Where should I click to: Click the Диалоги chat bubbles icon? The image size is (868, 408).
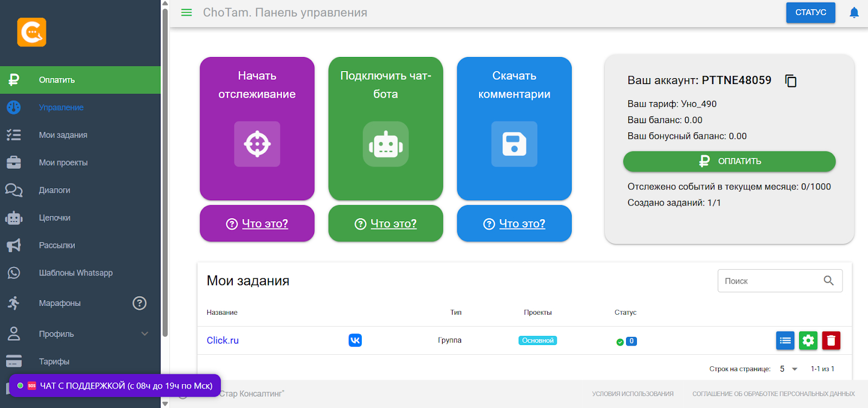14,190
